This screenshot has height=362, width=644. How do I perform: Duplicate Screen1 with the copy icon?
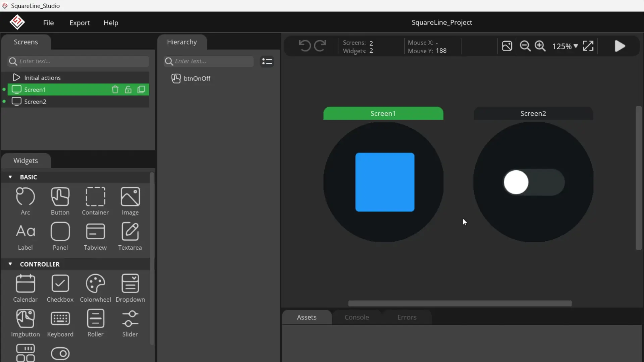(x=141, y=89)
